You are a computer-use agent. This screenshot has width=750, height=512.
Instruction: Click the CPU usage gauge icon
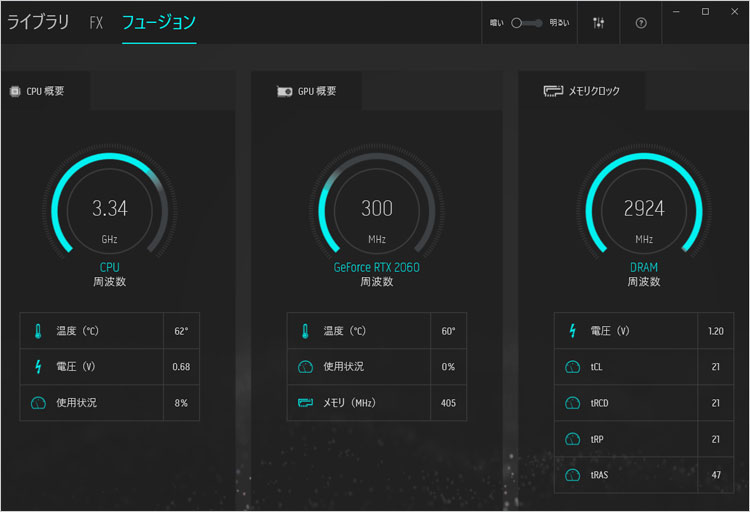click(38, 403)
